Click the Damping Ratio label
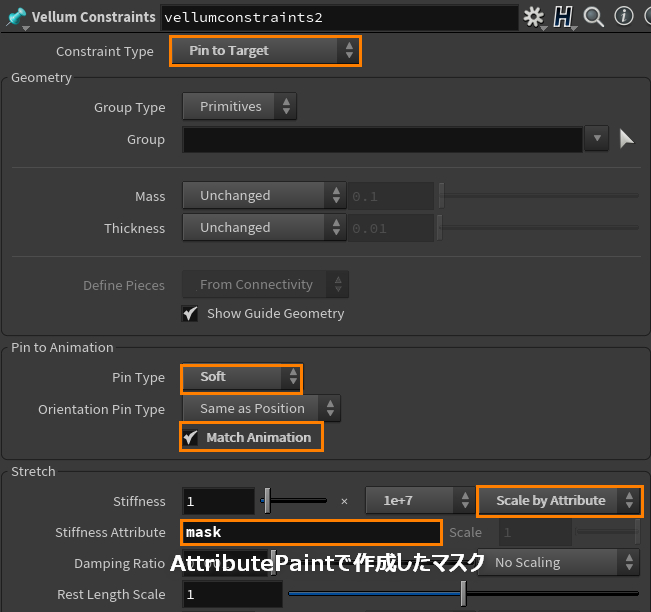The width and height of the screenshot is (651, 612). point(120,563)
